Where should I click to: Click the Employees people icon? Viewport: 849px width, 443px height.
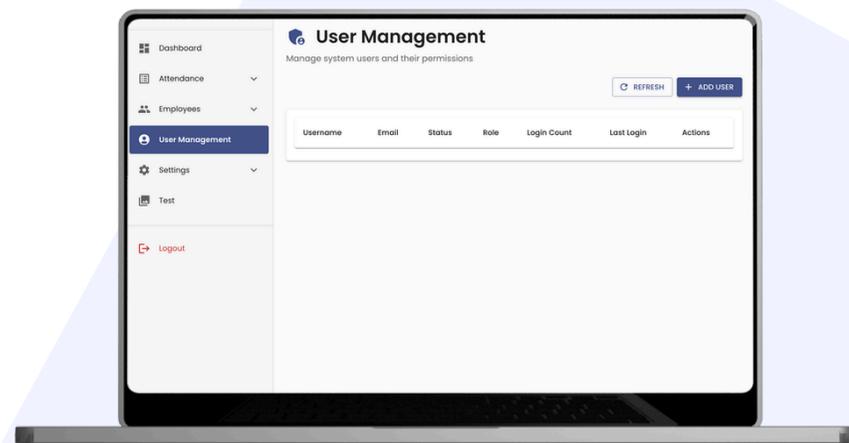(x=144, y=109)
